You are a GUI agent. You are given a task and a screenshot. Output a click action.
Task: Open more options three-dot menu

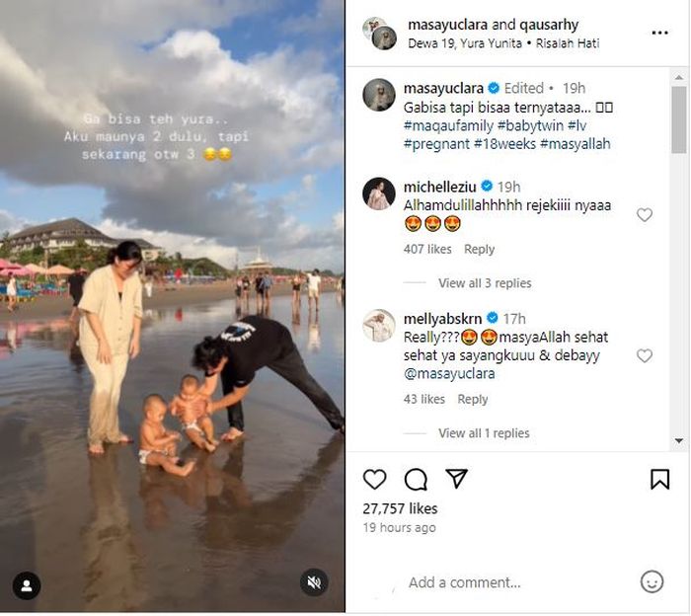click(x=659, y=33)
